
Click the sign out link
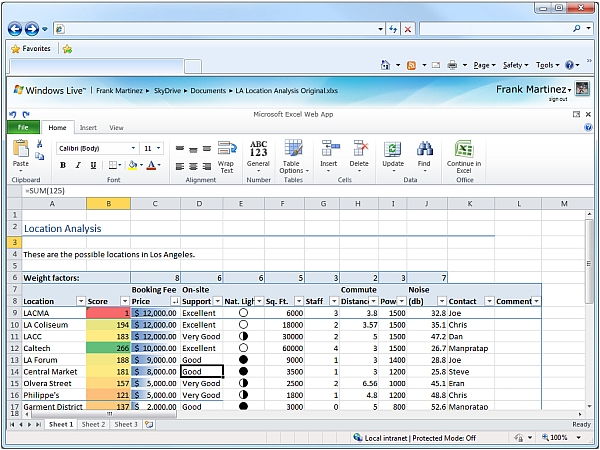tap(558, 99)
